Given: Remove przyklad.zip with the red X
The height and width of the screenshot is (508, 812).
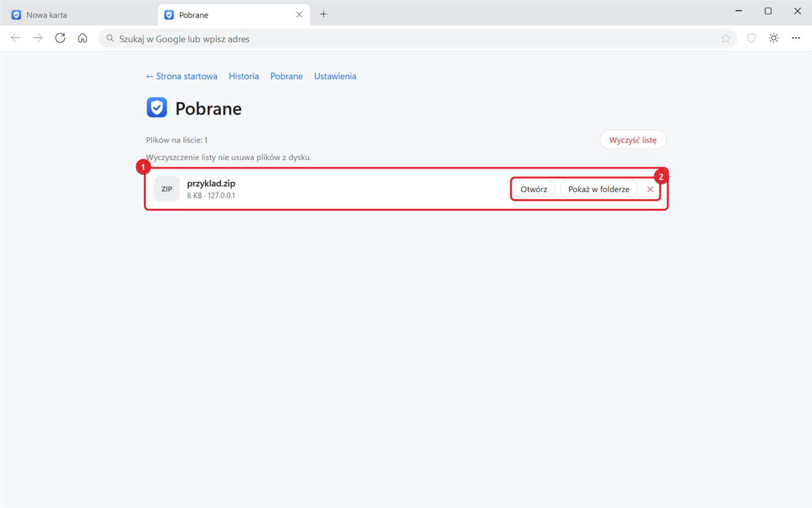Looking at the screenshot, I should tap(650, 189).
